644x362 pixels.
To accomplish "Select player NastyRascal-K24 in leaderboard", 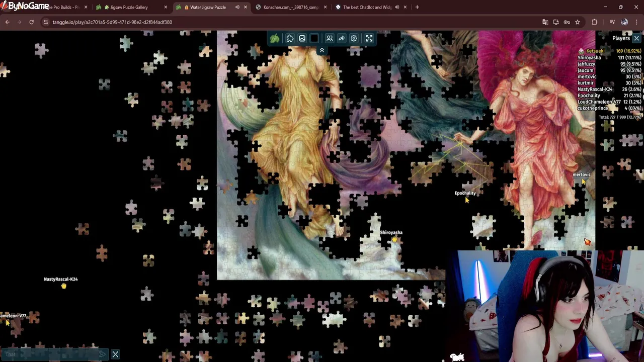I will coord(610,89).
